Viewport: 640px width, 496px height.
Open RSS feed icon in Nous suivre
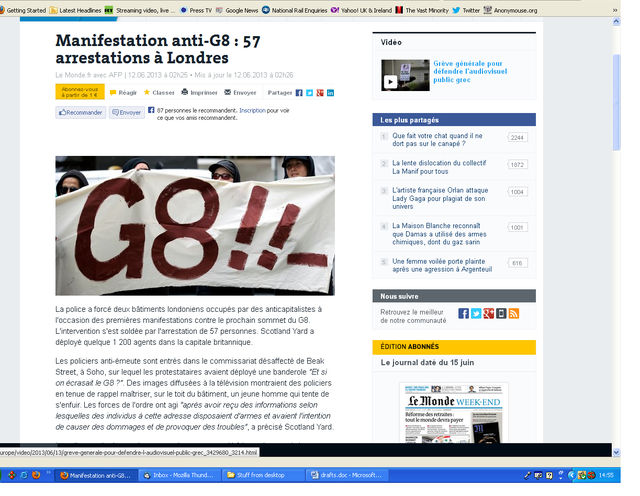pos(514,313)
